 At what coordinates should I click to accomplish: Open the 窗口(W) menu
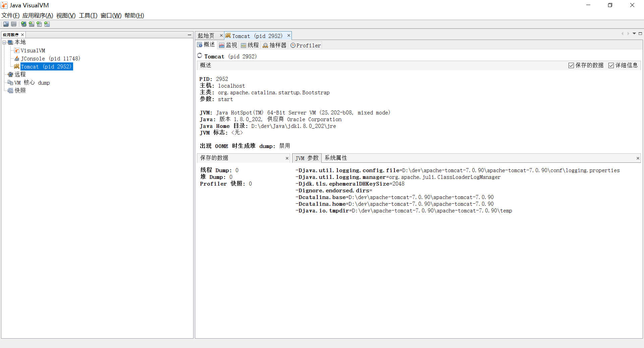coord(111,15)
